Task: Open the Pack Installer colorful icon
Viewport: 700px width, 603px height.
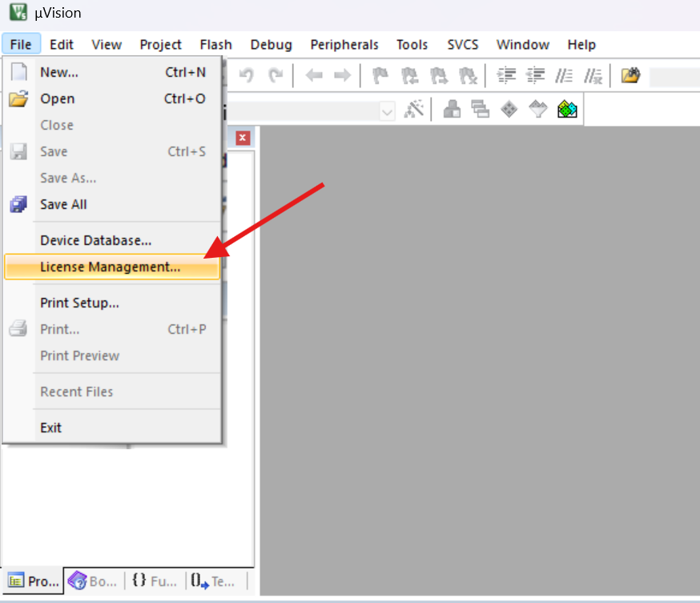Action: click(567, 110)
